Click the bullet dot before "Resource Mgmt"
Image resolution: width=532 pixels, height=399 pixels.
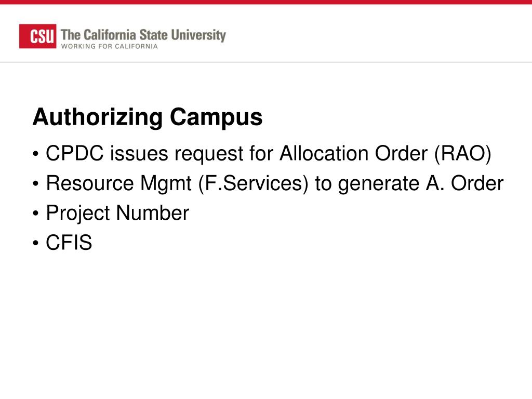pos(36,184)
